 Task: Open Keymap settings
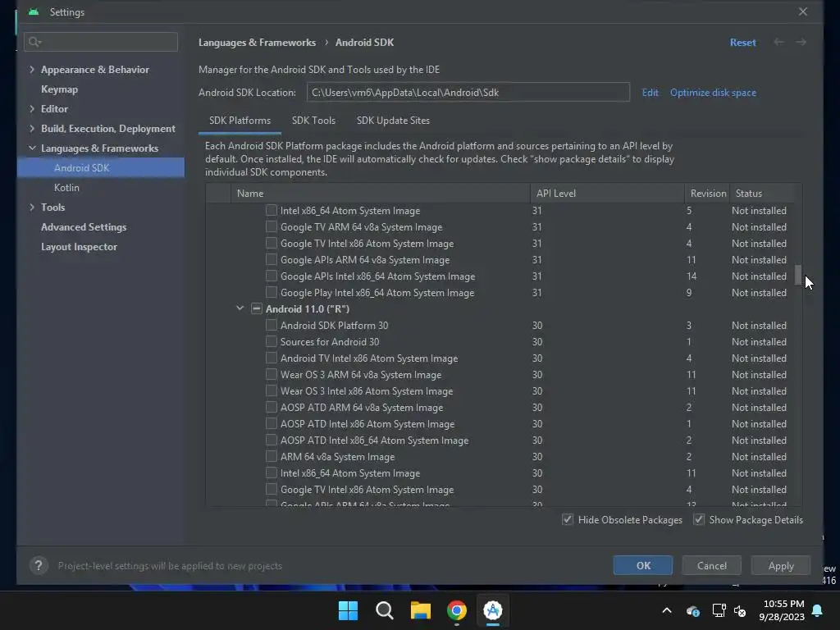click(x=59, y=89)
